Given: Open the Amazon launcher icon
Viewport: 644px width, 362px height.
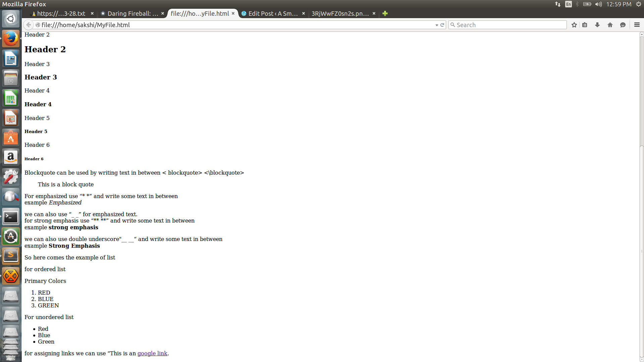Looking at the screenshot, I should click(x=11, y=158).
